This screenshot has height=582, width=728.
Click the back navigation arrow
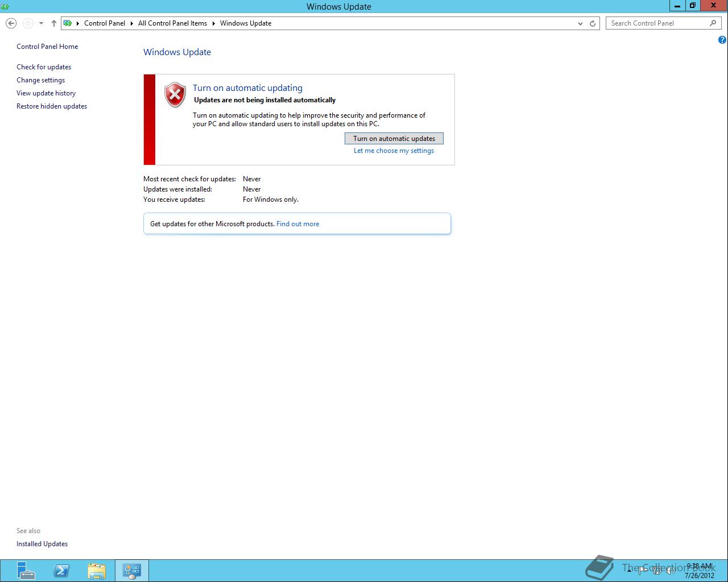(x=11, y=23)
